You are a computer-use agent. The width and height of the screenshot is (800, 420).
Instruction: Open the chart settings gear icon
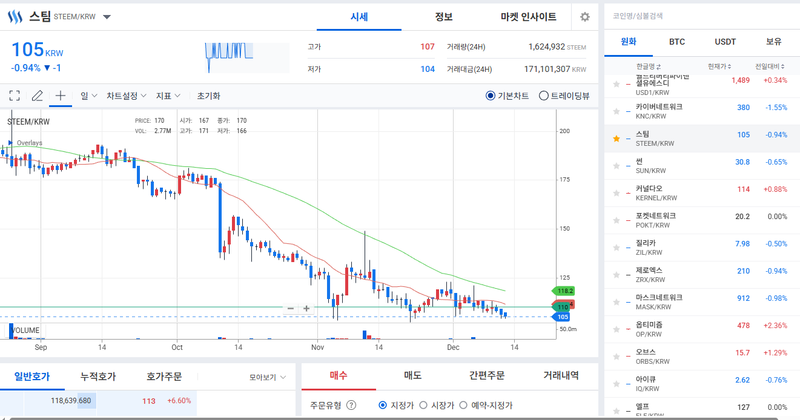585,17
